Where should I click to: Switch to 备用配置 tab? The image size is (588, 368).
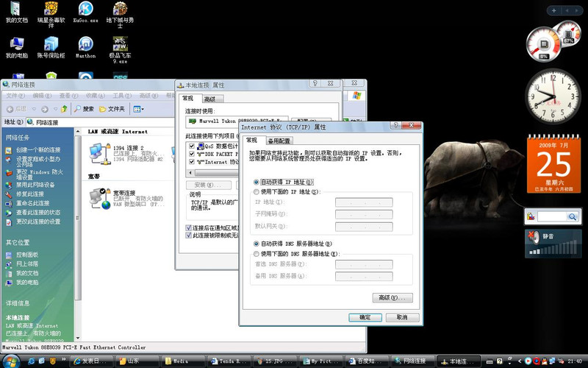(x=279, y=141)
